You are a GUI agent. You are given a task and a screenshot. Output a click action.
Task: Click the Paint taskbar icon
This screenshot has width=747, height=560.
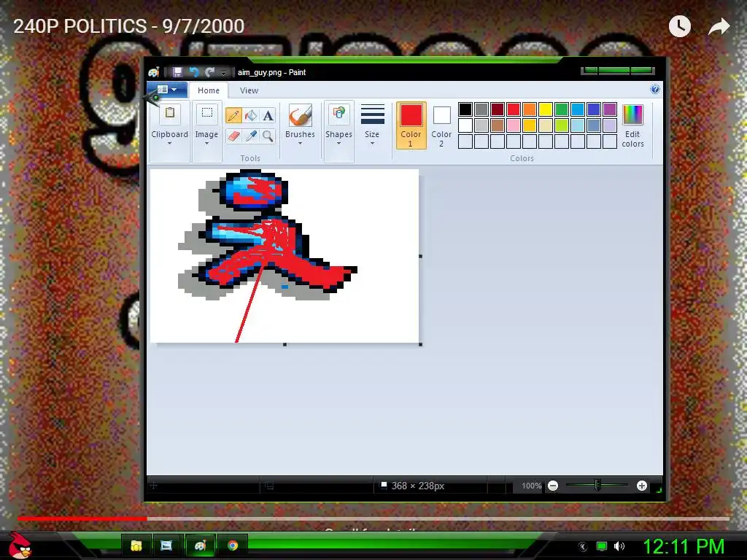click(200, 545)
